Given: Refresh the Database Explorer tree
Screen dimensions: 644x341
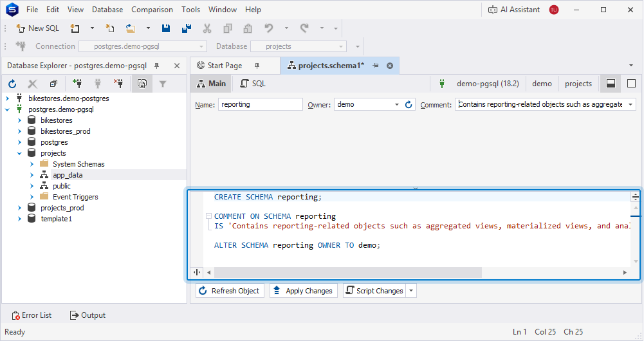Looking at the screenshot, I should click(12, 84).
